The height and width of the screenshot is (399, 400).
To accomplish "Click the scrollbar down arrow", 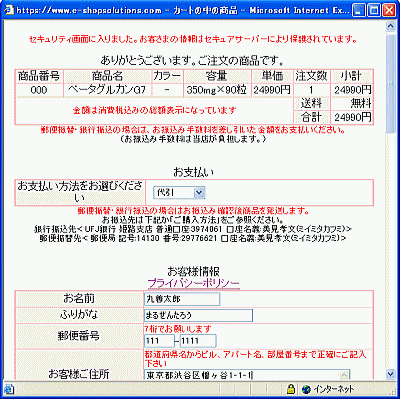I will 391,374.
